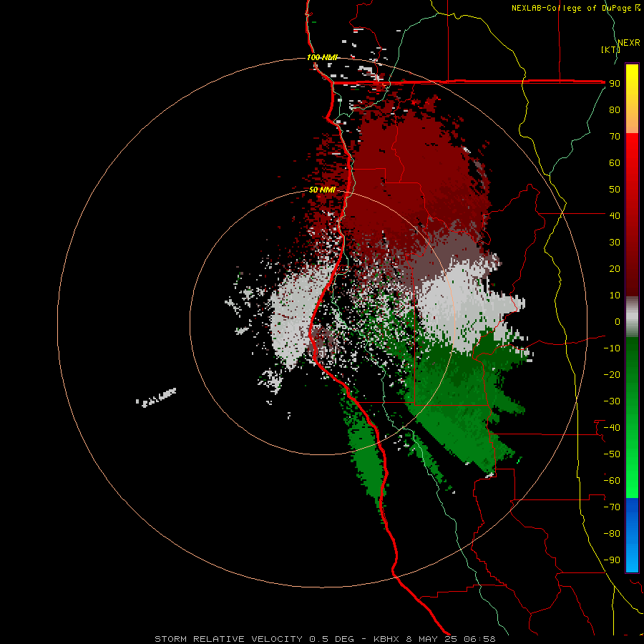Click the blue bottom segment of color bar
The width and height of the screenshot is (644, 644).
[x=632, y=535]
